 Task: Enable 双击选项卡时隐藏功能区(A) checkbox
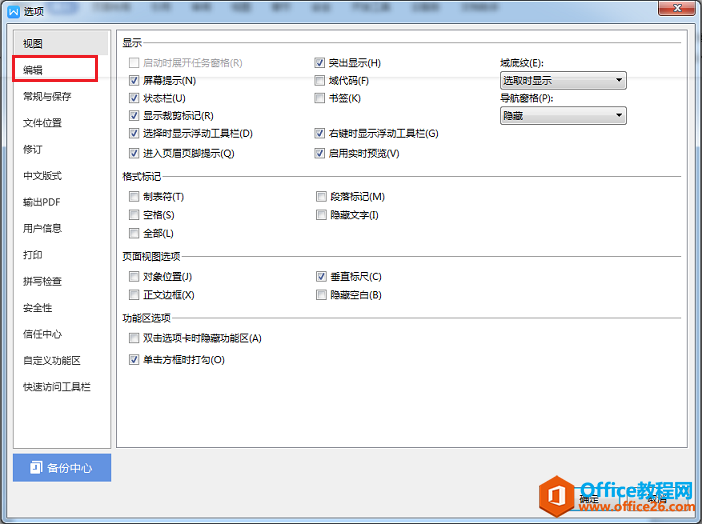(x=134, y=338)
